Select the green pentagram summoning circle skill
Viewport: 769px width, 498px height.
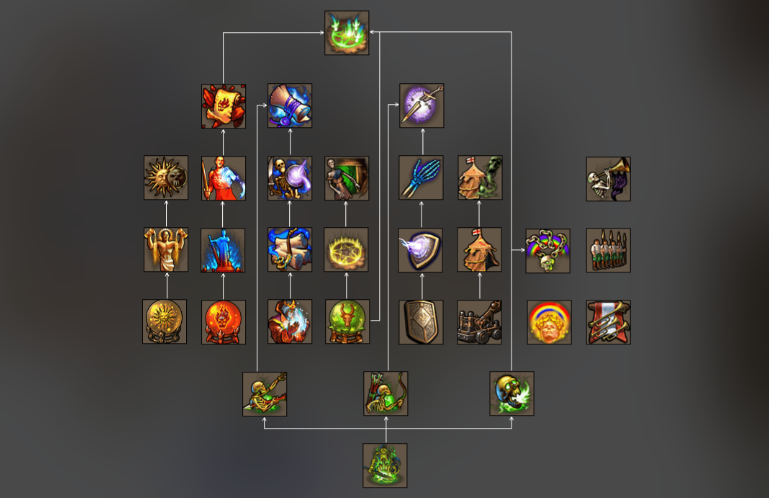(x=347, y=33)
